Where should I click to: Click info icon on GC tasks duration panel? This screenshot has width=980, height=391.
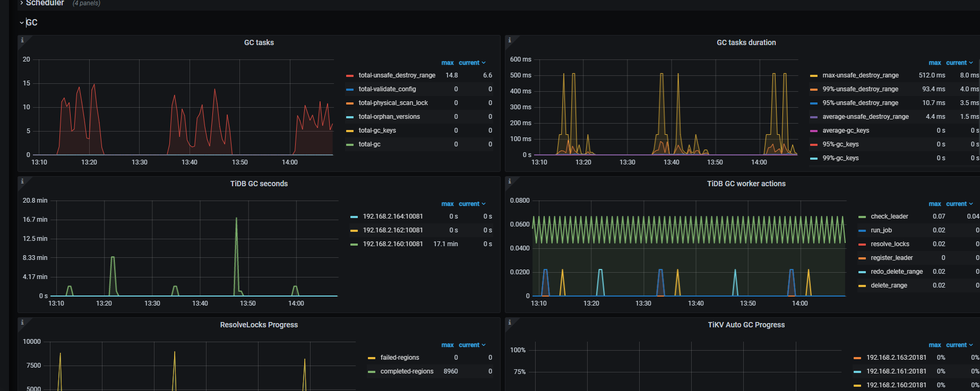(510, 40)
